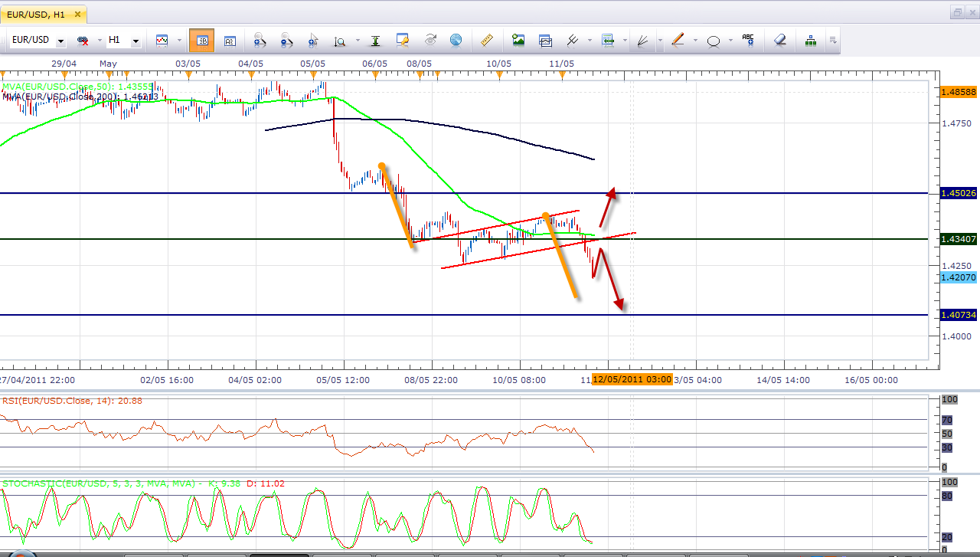
Task: Click the green vertical autoscale arrows icon
Action: [375, 41]
